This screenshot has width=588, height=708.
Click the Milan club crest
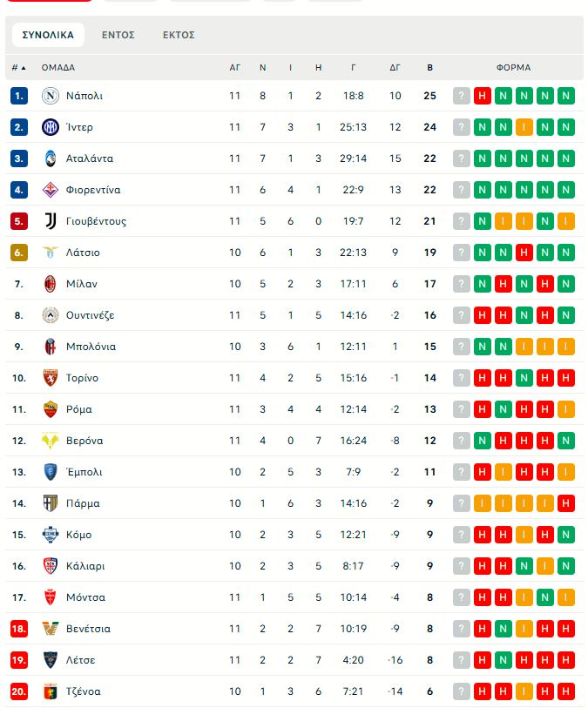click(x=50, y=284)
